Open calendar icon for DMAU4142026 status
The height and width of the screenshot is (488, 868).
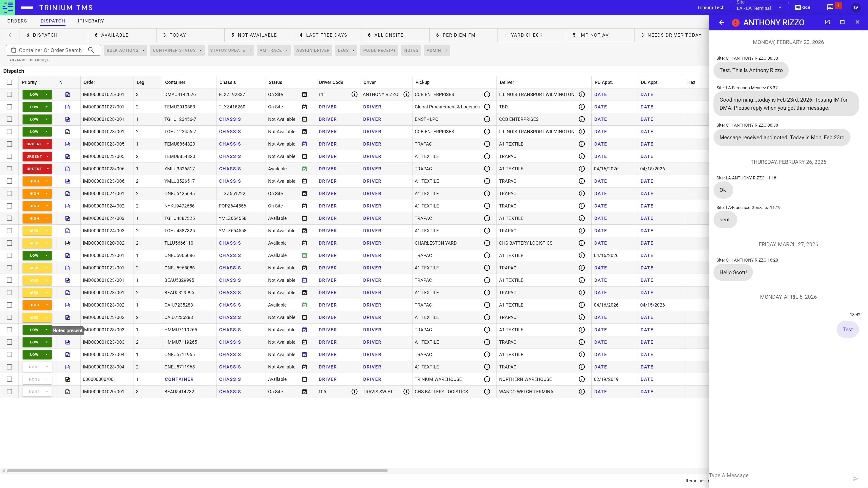[304, 95]
